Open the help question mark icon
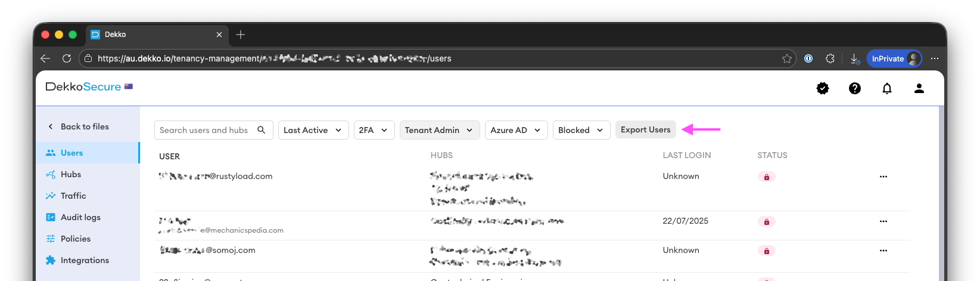This screenshot has width=980, height=281. click(855, 88)
